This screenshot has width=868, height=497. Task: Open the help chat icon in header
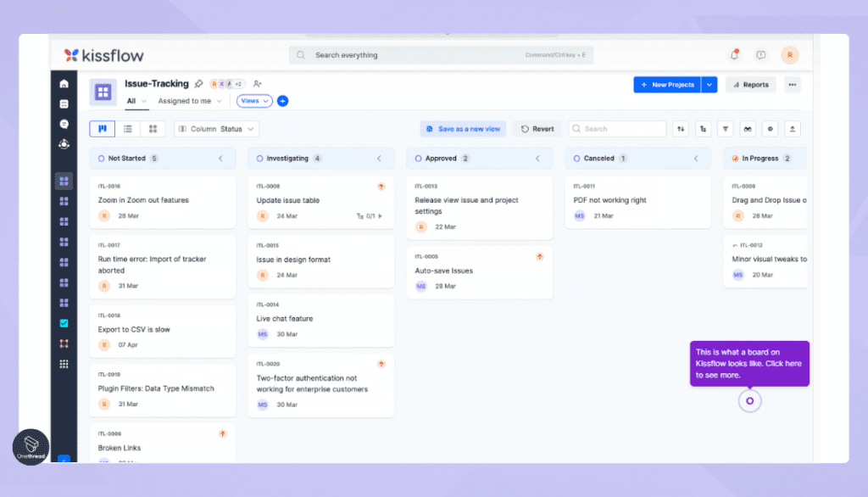[760, 55]
